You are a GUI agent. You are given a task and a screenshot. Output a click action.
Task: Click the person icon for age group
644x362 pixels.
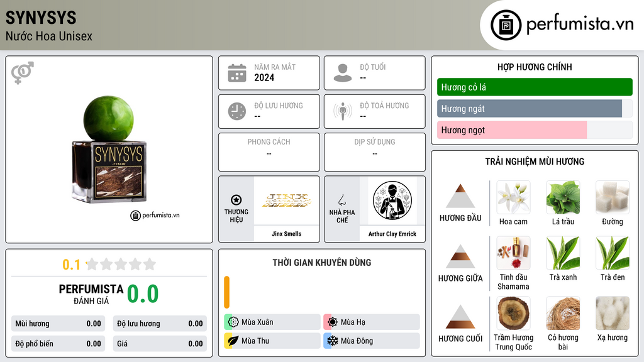tap(343, 73)
